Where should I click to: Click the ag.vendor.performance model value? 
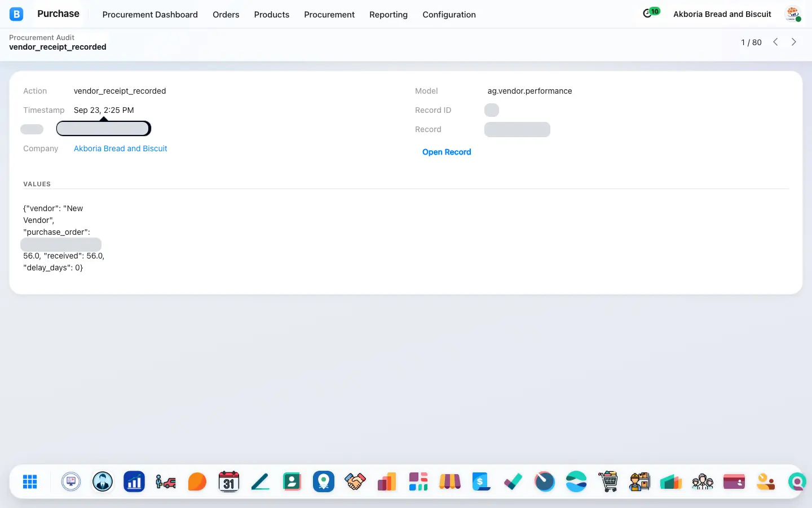[530, 91]
